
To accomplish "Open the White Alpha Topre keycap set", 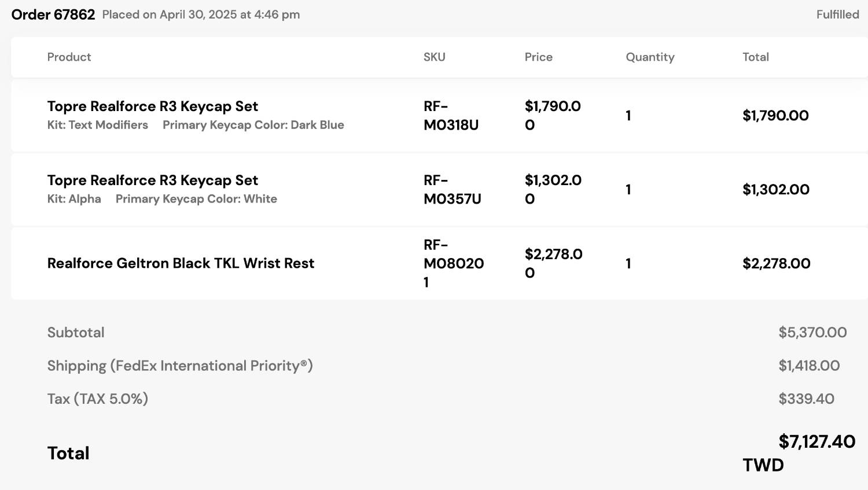I will (153, 180).
